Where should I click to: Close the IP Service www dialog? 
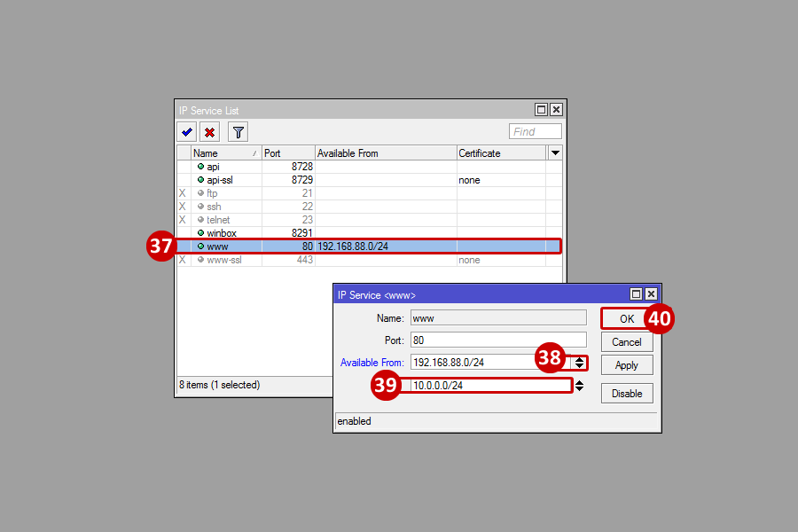pyautogui.click(x=651, y=294)
